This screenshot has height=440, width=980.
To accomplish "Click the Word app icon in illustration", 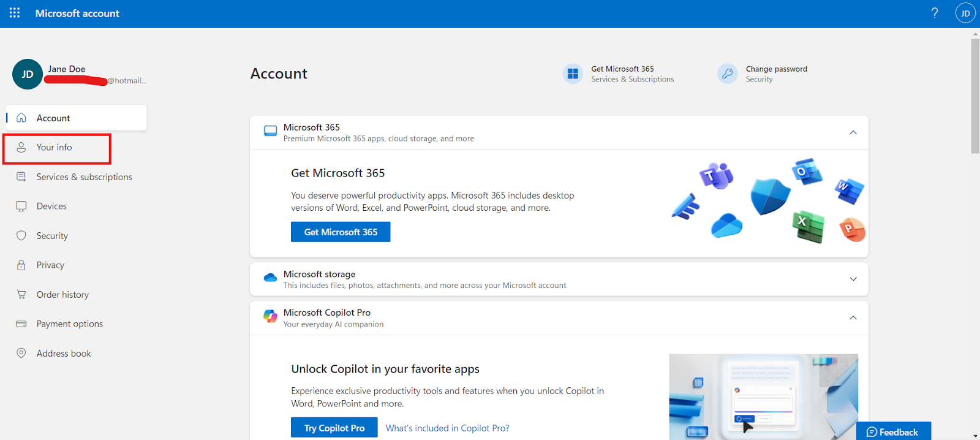I will coord(849,191).
